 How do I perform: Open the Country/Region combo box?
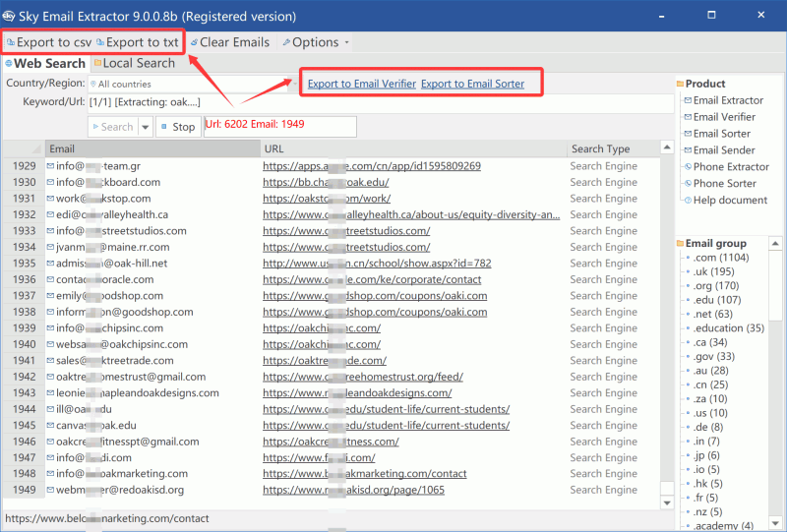point(193,84)
